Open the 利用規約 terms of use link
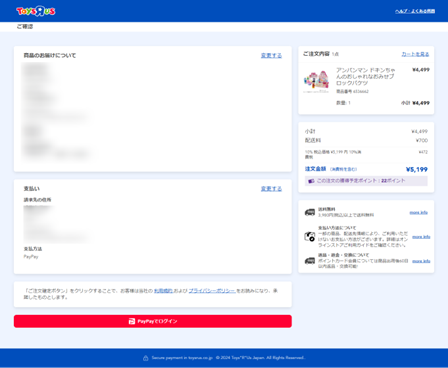Screen dimensions: 448x368 [x=163, y=291]
